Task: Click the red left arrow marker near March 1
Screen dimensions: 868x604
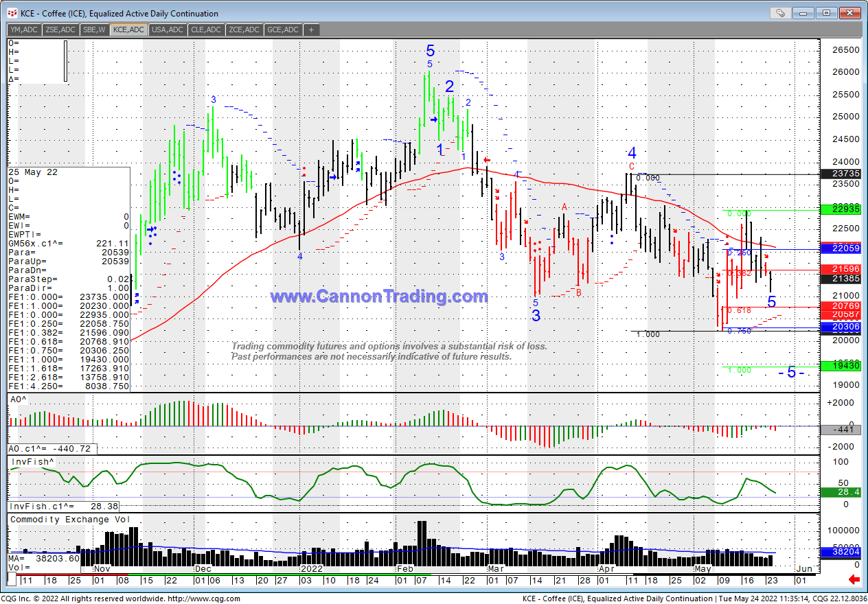Action: (x=486, y=159)
